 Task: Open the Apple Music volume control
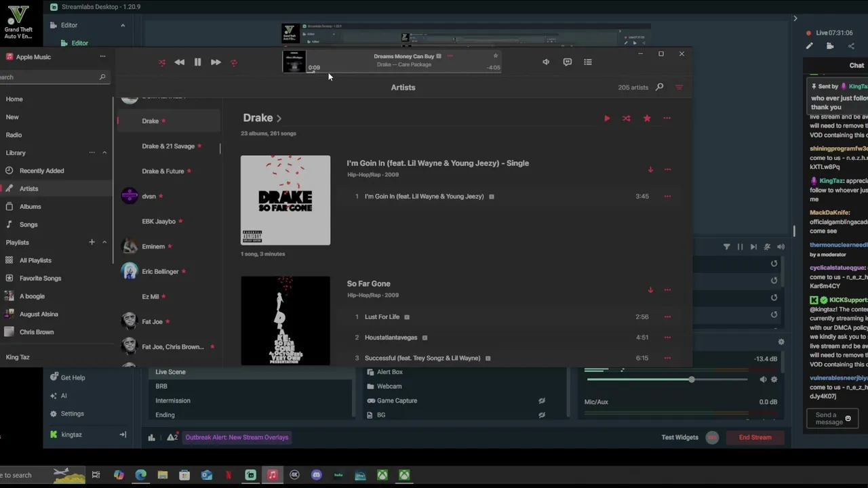pos(546,62)
